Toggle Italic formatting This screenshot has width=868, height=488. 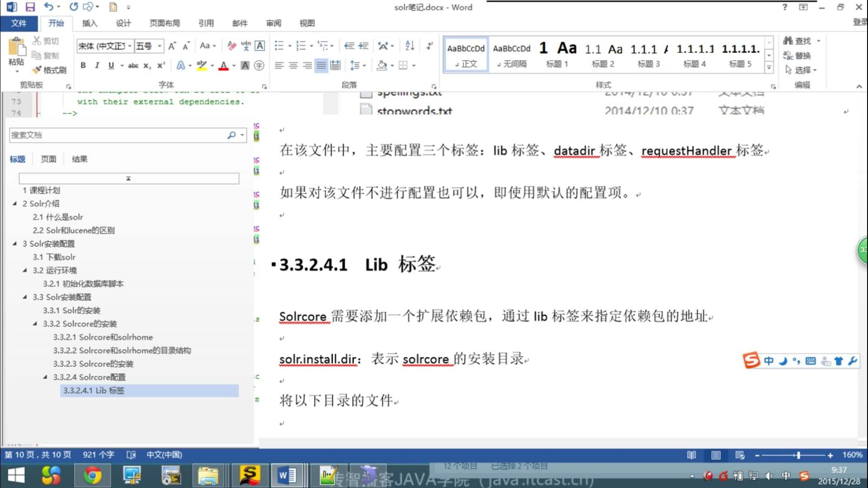(x=97, y=66)
